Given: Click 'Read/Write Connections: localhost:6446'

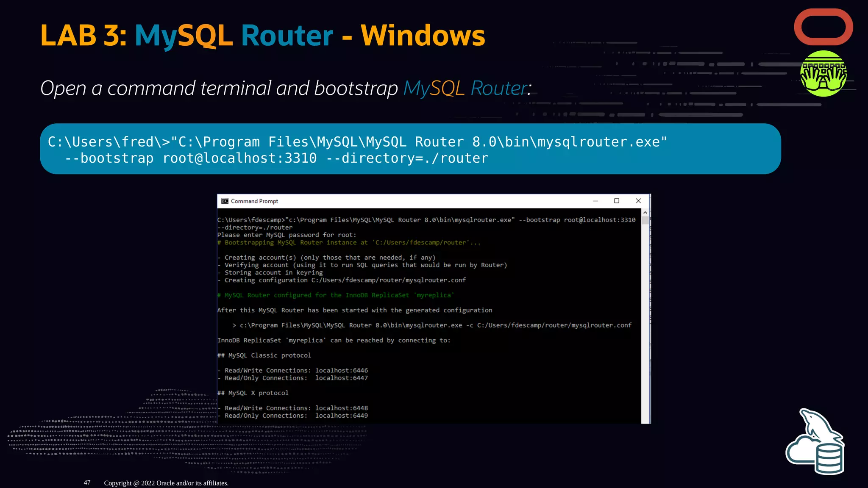Looking at the screenshot, I should 292,371.
